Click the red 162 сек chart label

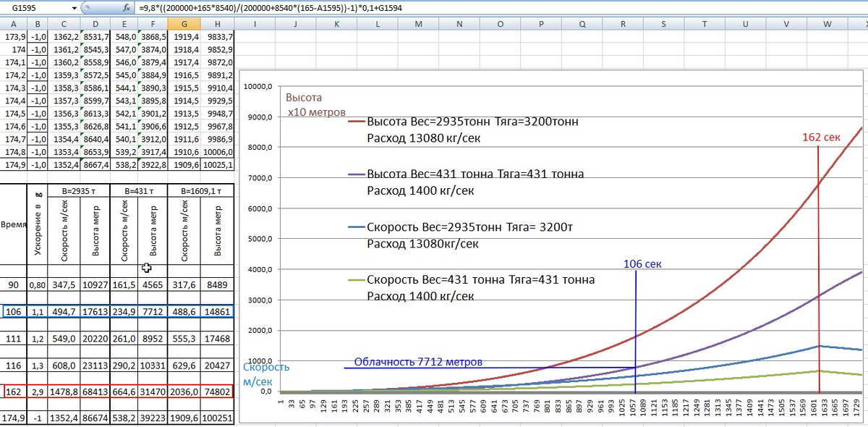(821, 137)
